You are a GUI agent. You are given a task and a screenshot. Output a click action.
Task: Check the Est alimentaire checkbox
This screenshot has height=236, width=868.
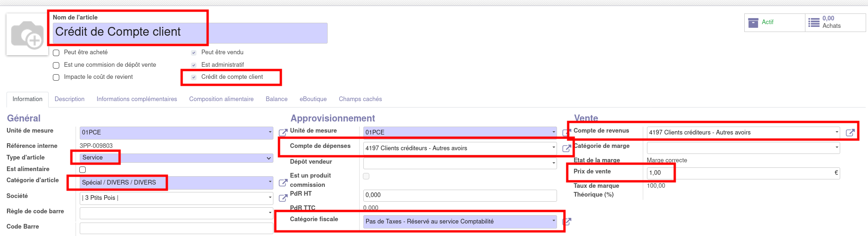(x=82, y=170)
